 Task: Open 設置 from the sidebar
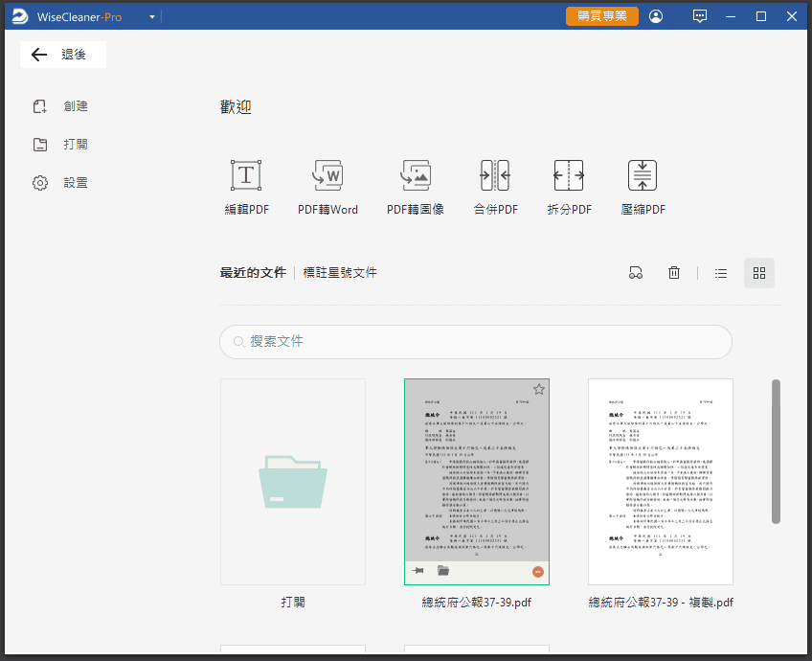pos(75,183)
